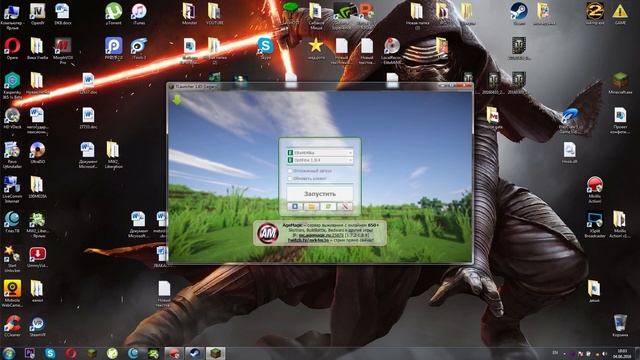Open the OptiFine 1.9.4 version dropdown
Screen dimensions: 640x360
[x=320, y=160]
